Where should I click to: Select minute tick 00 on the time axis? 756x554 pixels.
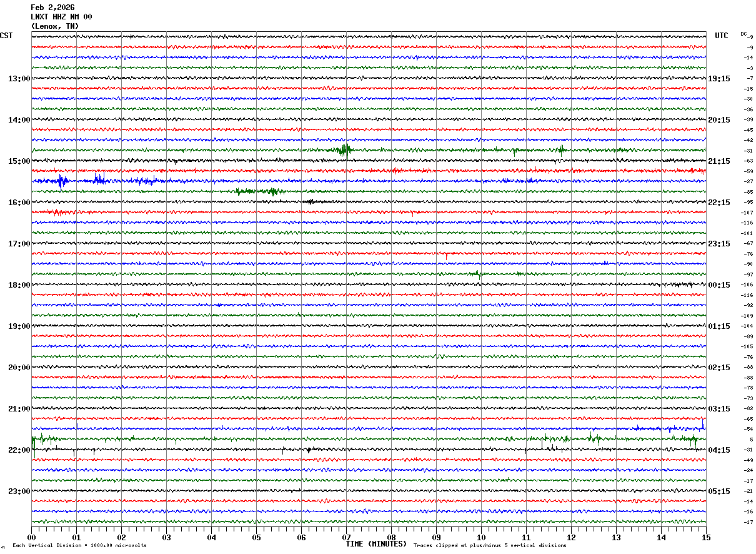click(x=32, y=537)
